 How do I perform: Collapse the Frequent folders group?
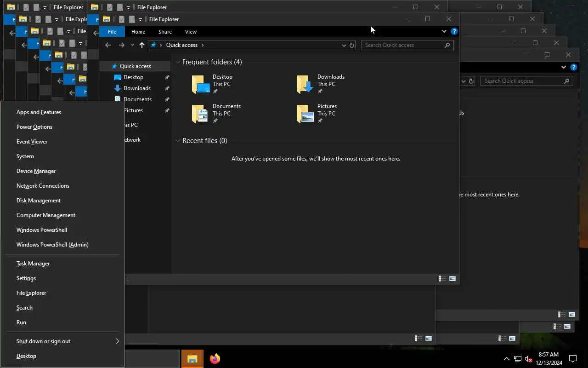(178, 62)
